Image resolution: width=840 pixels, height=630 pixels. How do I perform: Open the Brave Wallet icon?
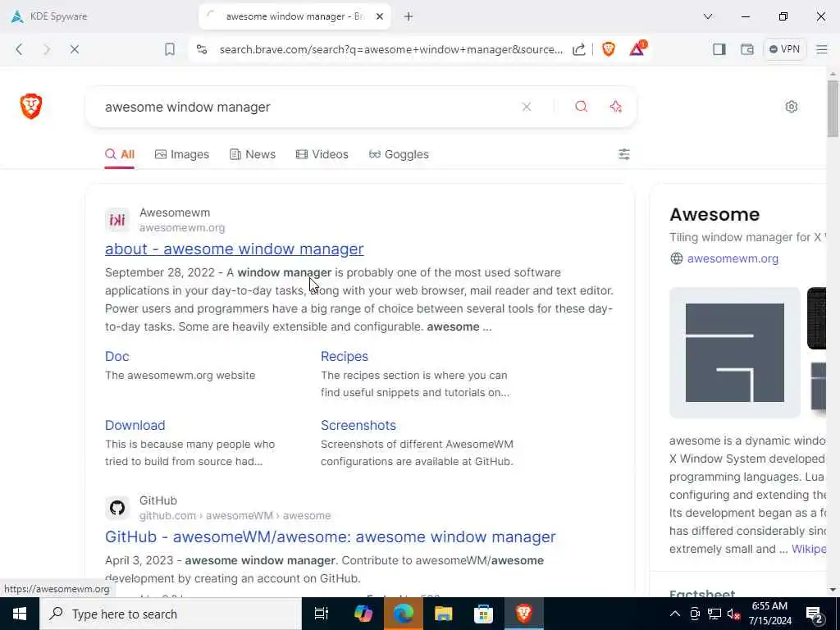pyautogui.click(x=746, y=49)
